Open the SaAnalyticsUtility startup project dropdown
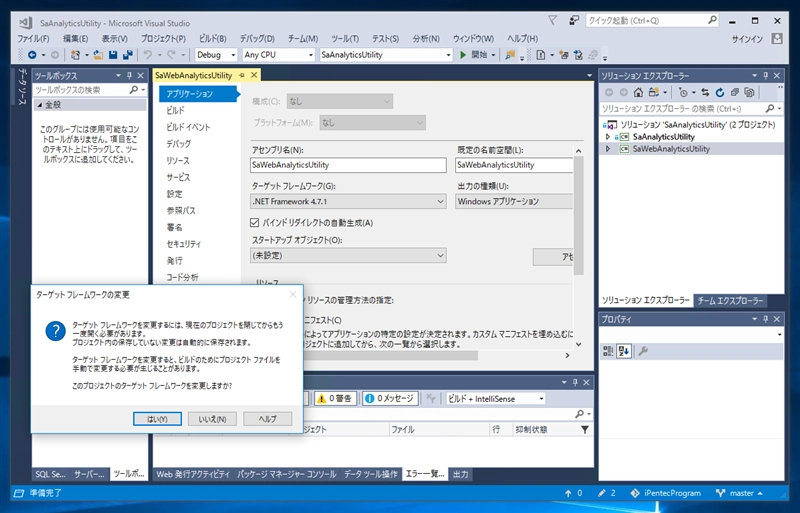 tap(386, 55)
